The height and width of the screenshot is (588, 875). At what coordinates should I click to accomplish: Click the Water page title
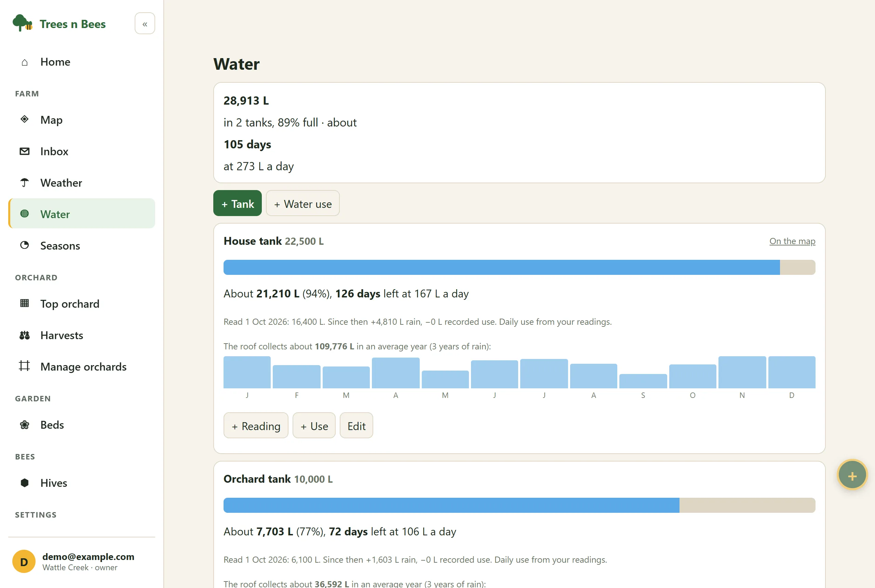click(x=236, y=64)
